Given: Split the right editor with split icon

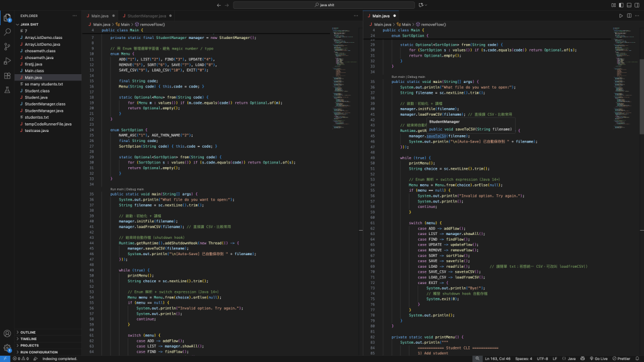Looking at the screenshot, I should point(629,16).
